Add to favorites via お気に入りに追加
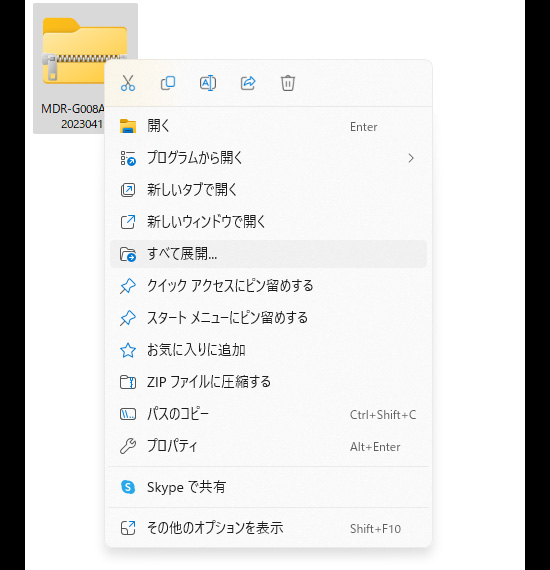Viewport: 550px width, 570px height. 268,350
